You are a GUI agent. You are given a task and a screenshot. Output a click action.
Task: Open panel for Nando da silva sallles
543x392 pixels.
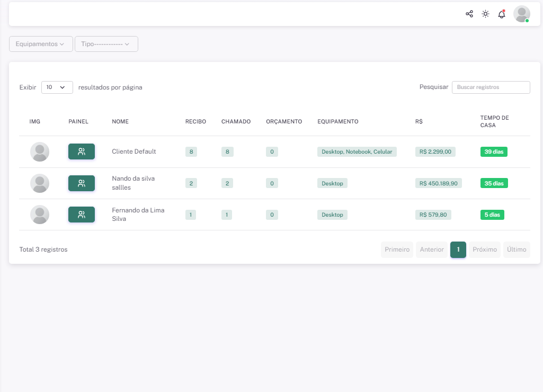[x=82, y=183]
